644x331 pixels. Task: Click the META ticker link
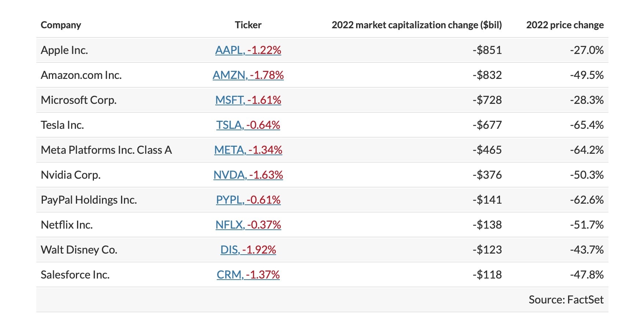248,150
